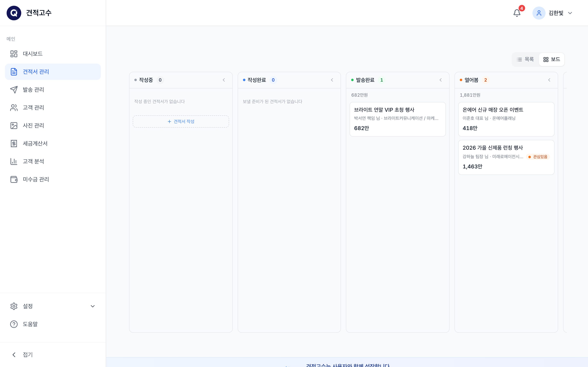This screenshot has height=367, width=588.
Task: Collapse the 열어봄 column
Action: (549, 80)
